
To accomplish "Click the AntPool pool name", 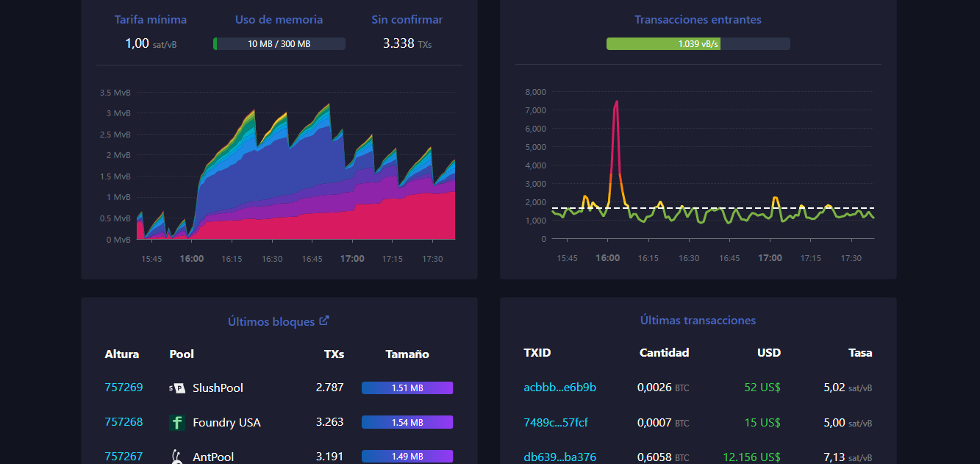I will coord(213,457).
